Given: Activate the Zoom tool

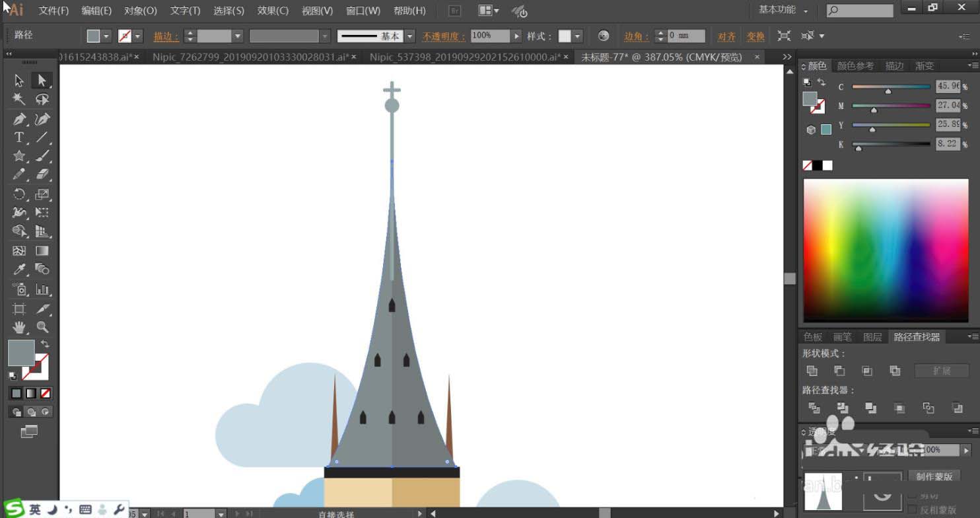Looking at the screenshot, I should 42,327.
